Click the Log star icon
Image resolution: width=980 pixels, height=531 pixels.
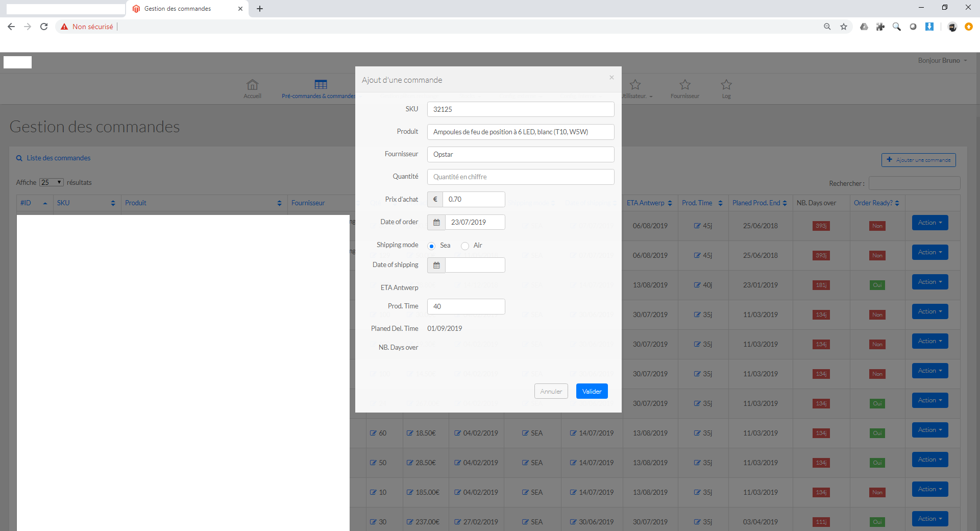tap(726, 85)
